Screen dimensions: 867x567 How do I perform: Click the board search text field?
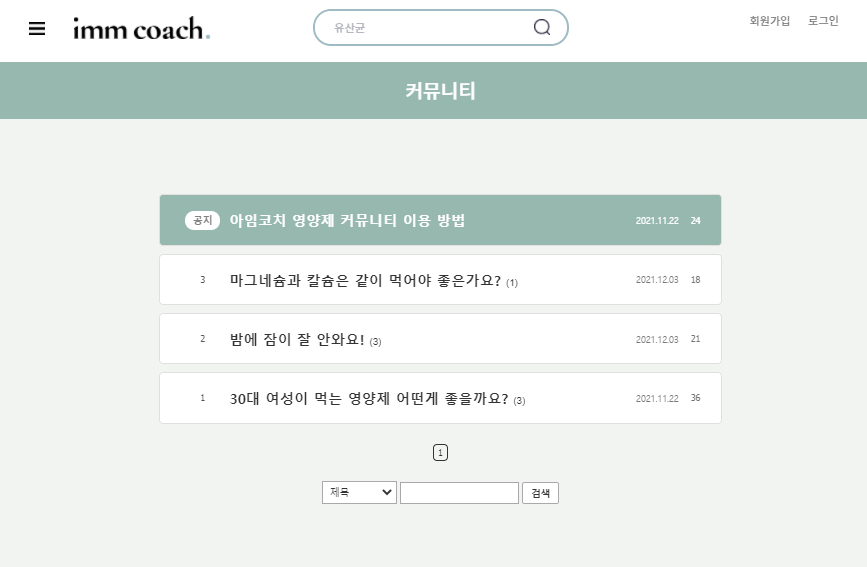[x=459, y=493]
